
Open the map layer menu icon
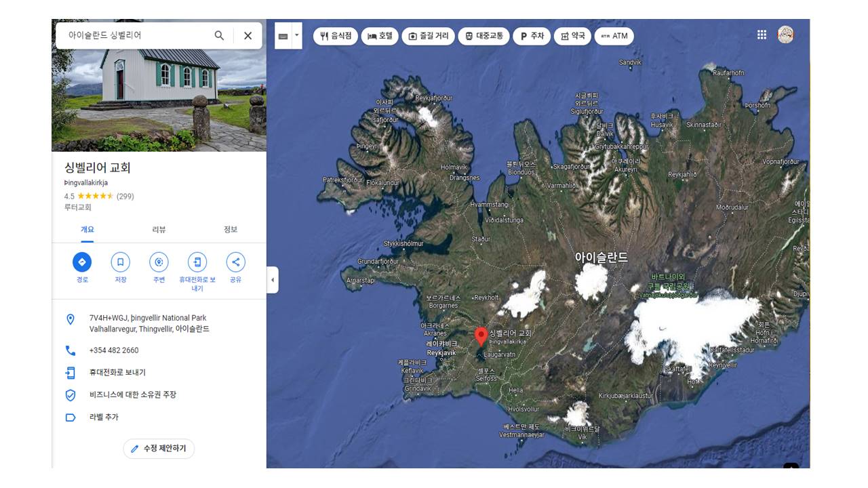point(283,35)
